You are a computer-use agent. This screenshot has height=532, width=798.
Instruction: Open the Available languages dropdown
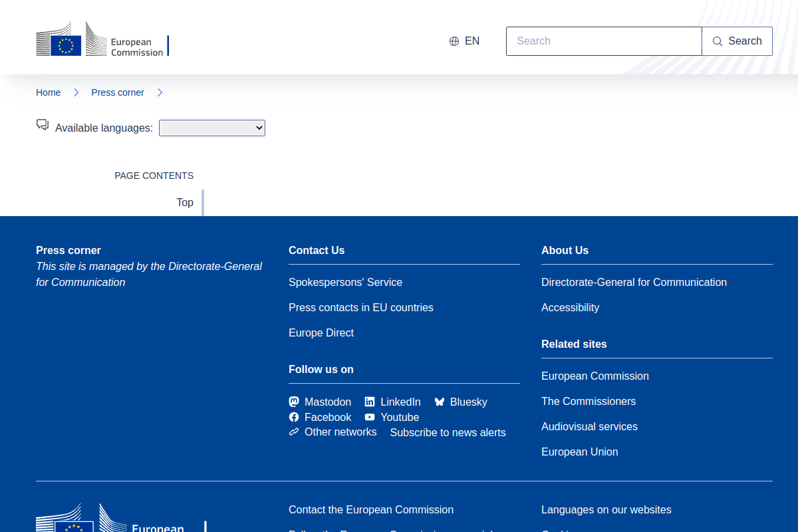point(212,128)
